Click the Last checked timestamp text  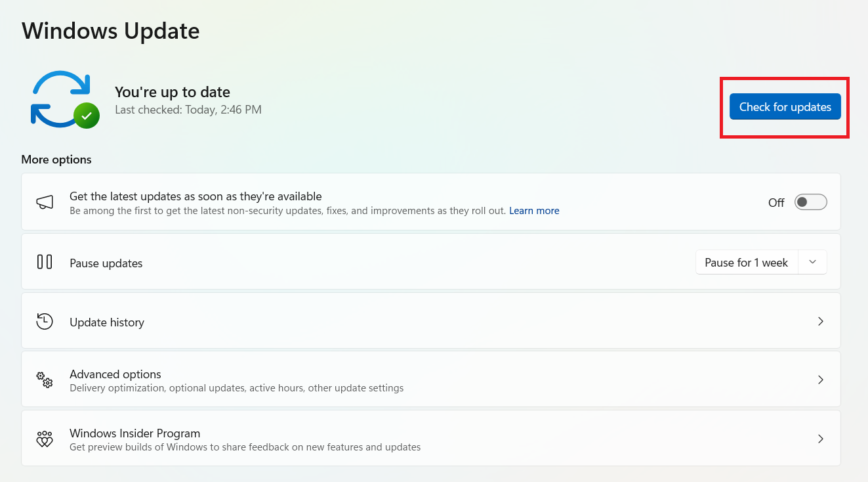[188, 110]
